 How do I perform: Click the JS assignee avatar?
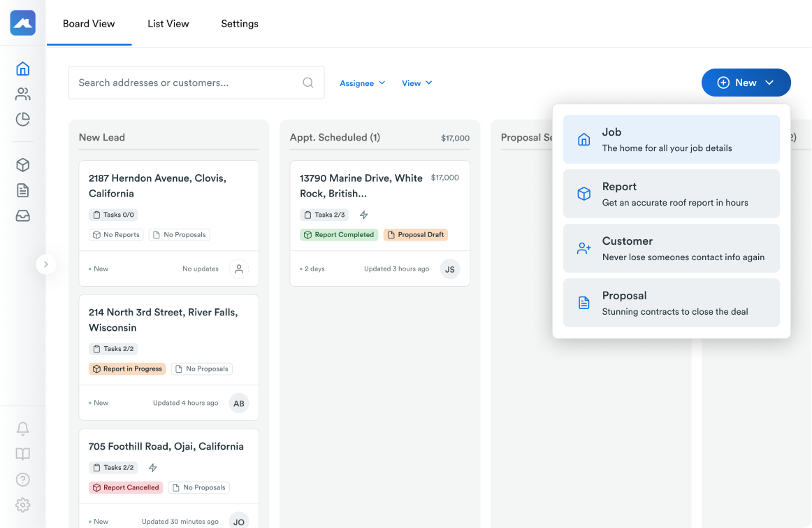(x=450, y=269)
